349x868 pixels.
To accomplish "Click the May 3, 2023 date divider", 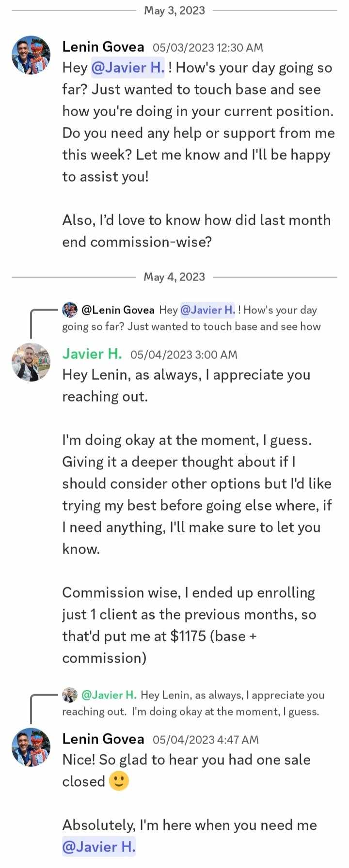I will [x=174, y=11].
